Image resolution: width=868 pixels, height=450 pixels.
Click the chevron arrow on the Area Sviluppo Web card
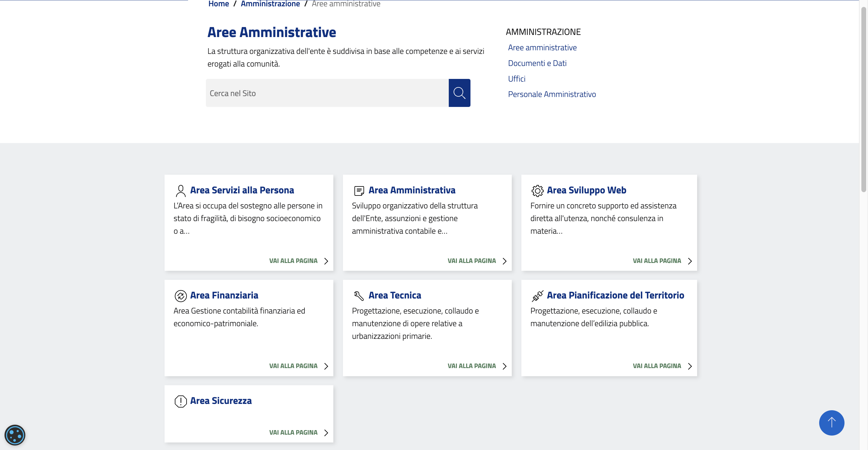coord(690,261)
